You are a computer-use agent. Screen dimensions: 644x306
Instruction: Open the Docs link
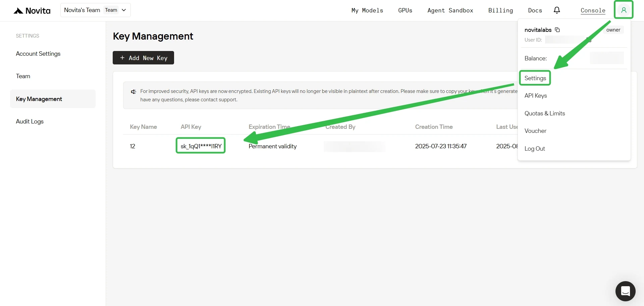point(535,10)
